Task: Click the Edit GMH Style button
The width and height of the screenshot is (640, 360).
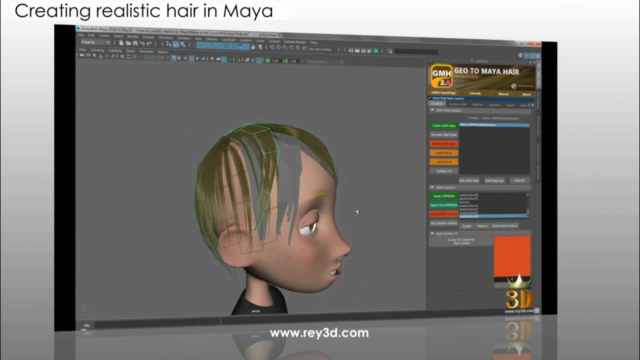Action: coord(469,180)
